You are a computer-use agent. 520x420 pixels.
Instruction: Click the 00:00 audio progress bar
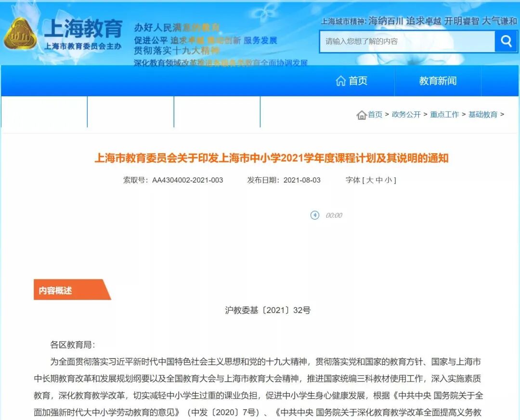point(334,215)
